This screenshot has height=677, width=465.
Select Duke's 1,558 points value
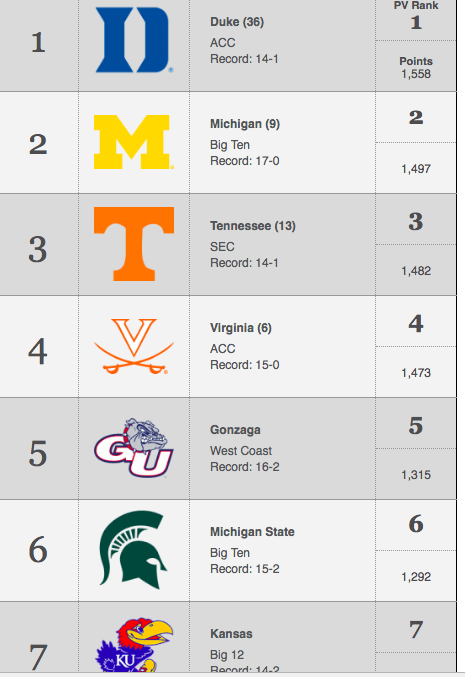[416, 74]
